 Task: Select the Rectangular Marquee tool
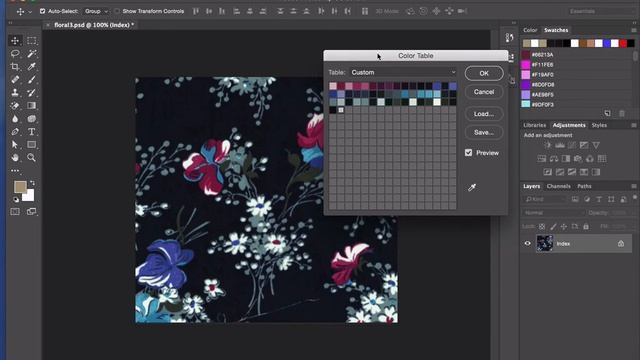pyautogui.click(x=31, y=40)
